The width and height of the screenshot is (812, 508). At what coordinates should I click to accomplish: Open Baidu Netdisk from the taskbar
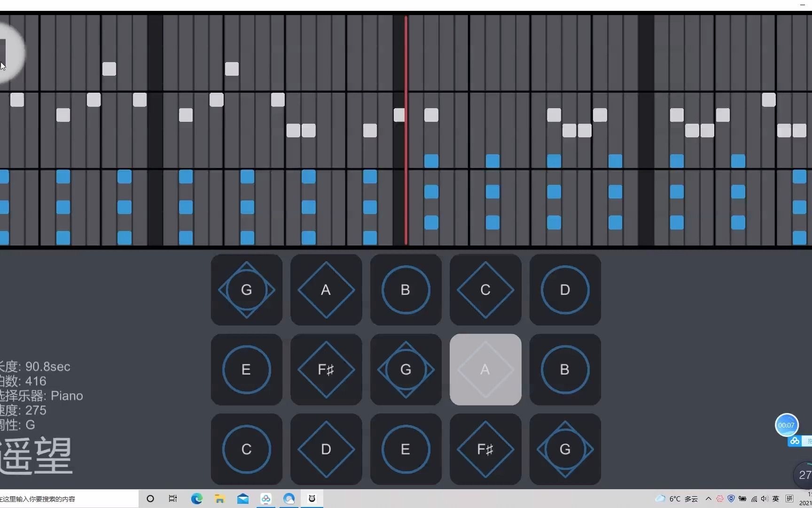point(266,499)
